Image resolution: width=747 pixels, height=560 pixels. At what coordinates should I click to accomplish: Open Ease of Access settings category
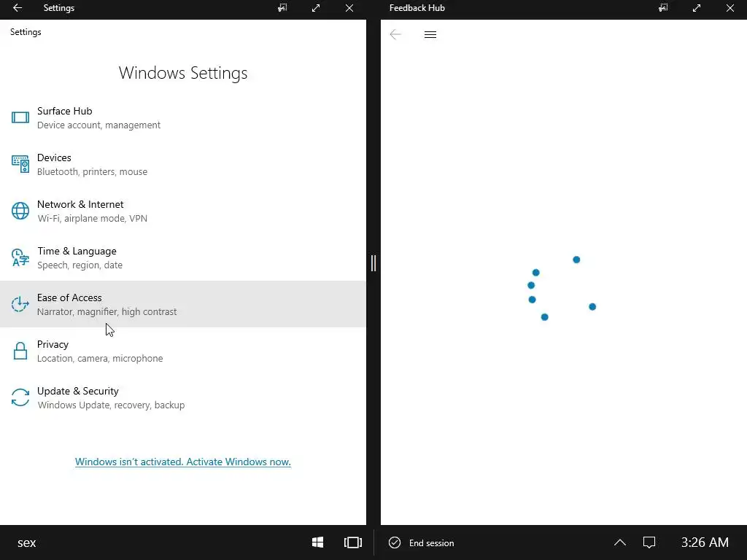tap(183, 304)
